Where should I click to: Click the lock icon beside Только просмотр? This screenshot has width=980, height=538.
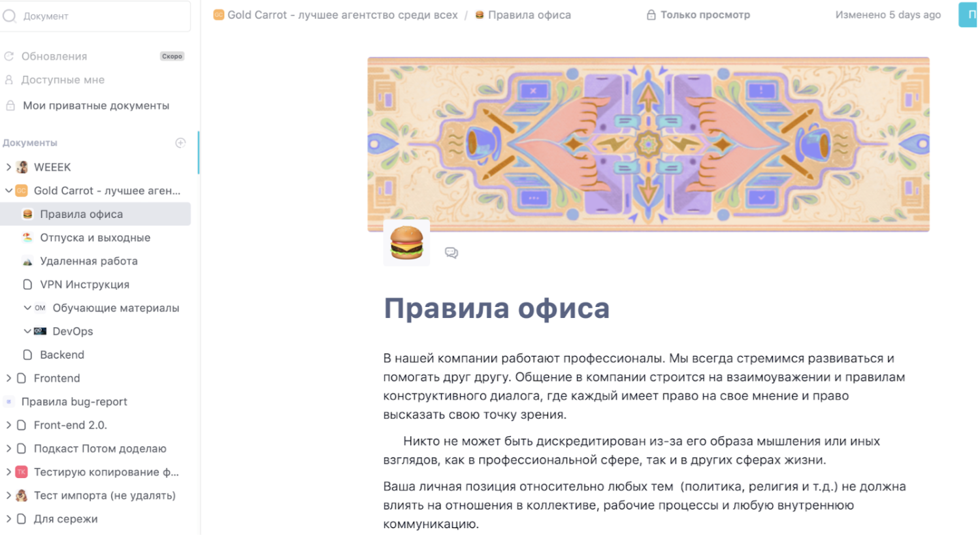651,15
